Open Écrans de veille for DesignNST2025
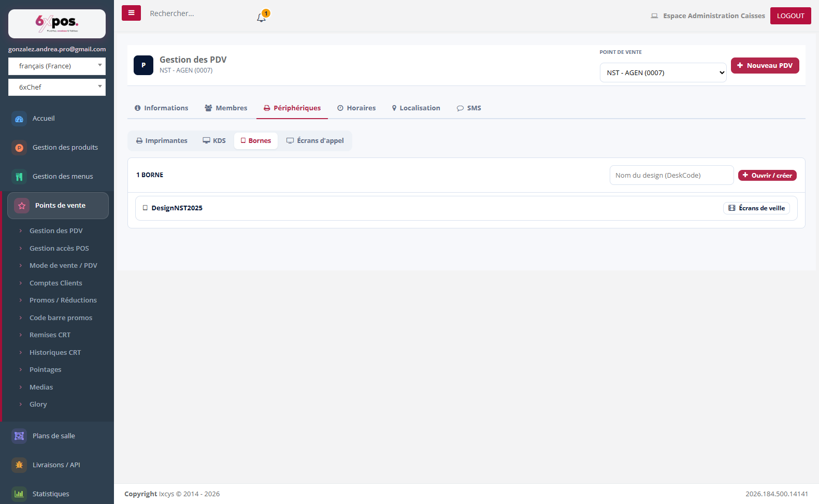Viewport: 819px width, 504px height. pyautogui.click(x=756, y=208)
